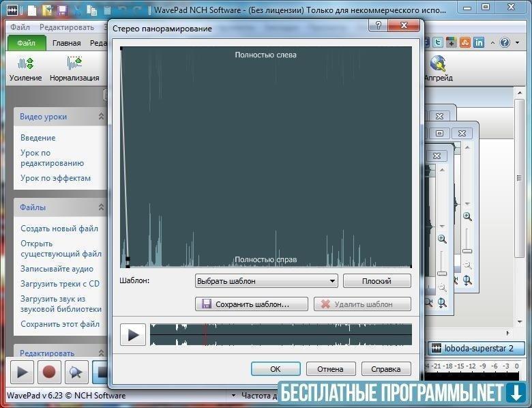The image size is (532, 408).
Task: Open the Редактировать menu in menu bar
Action: [x=67, y=27]
